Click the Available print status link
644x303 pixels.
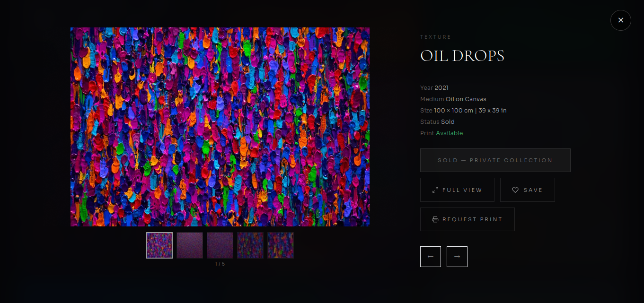pos(450,133)
